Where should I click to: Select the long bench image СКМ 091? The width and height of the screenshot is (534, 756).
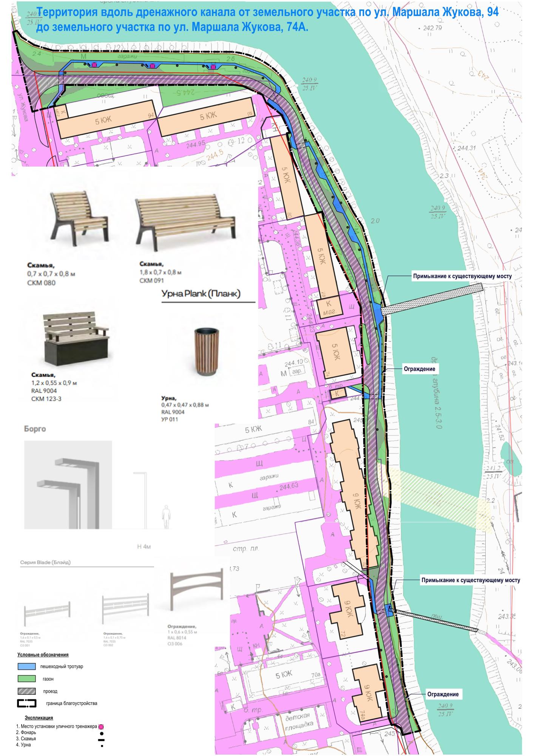coord(185,222)
